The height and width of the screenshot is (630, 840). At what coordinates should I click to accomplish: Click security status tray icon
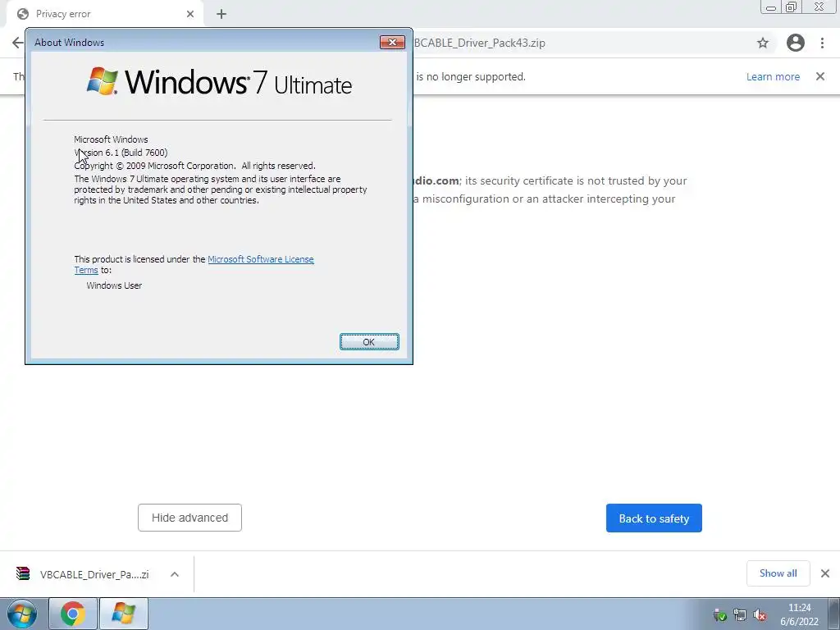point(719,615)
